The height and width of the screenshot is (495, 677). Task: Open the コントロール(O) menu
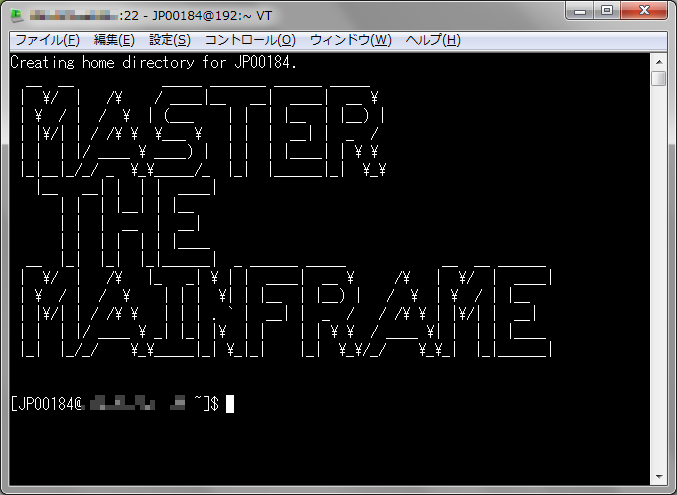250,40
